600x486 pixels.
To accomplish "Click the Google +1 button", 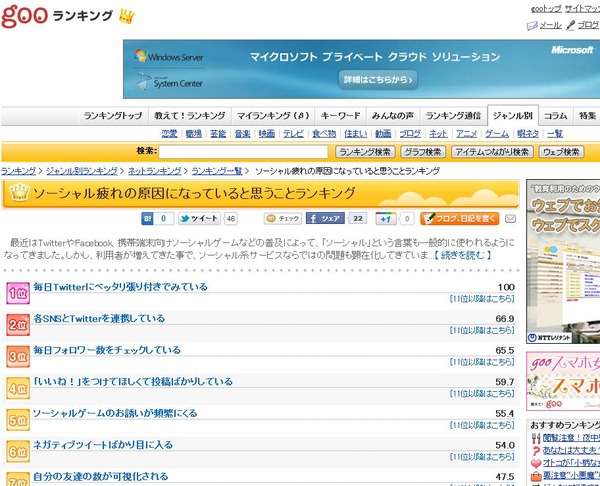I will pos(386,219).
